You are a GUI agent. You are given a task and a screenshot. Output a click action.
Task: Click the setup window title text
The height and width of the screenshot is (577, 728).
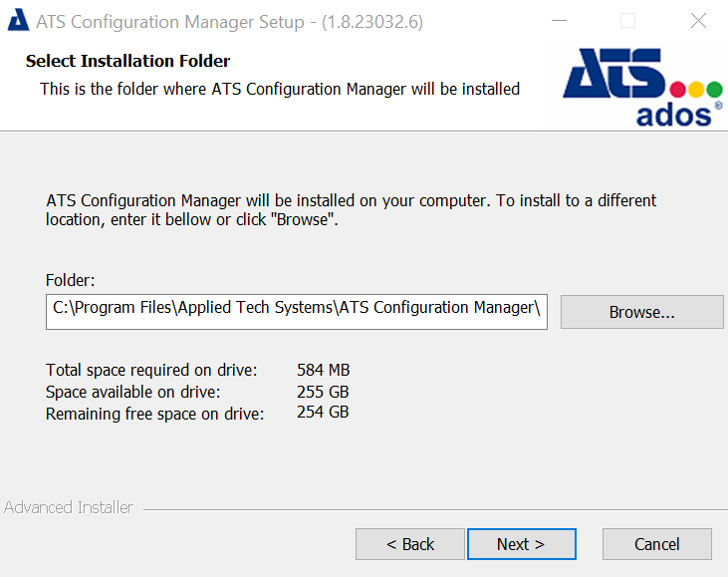tap(229, 22)
